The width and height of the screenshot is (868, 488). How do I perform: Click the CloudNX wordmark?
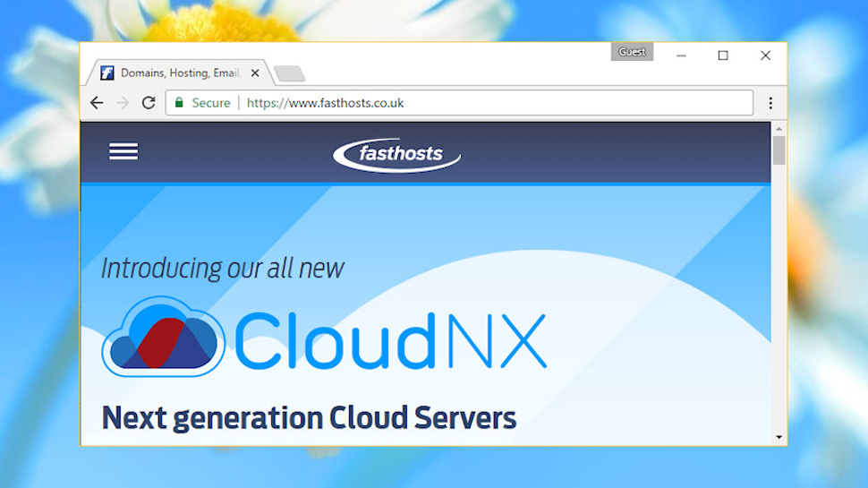pos(391,340)
